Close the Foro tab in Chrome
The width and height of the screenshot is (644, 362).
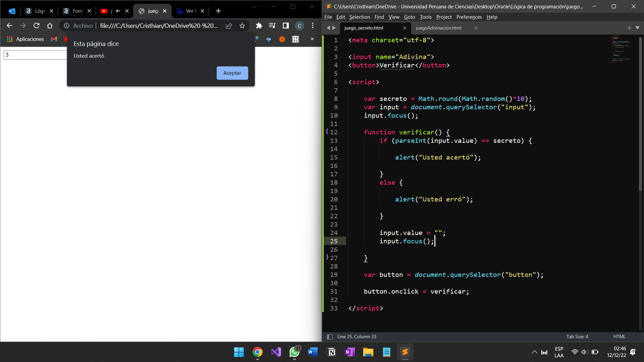(89, 11)
